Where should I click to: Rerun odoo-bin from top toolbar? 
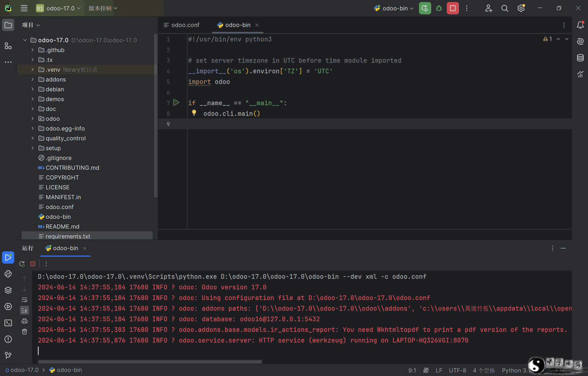425,8
